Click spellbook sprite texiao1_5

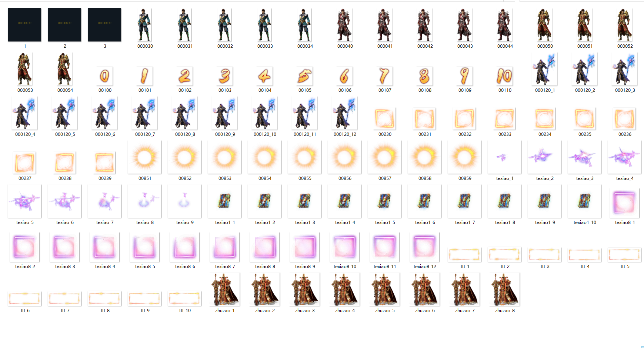[x=384, y=201]
